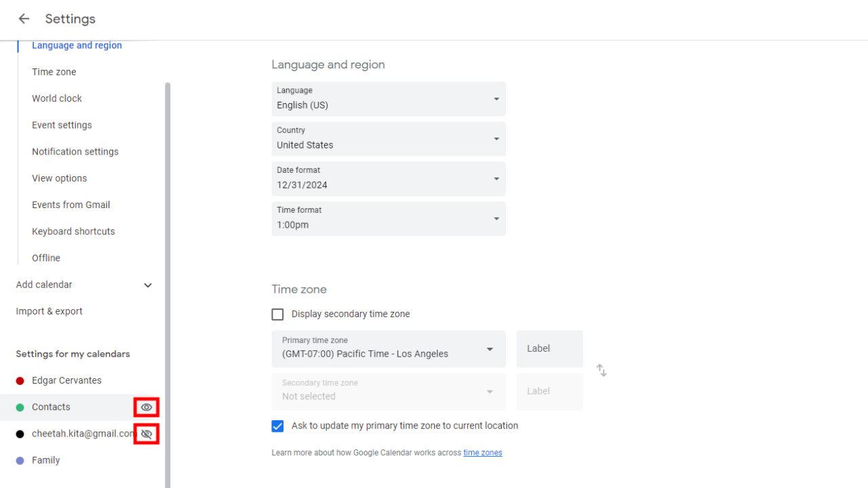Screen dimensions: 868x488
Task: Select Keyboard shortcuts in sidebar
Action: [x=73, y=231]
